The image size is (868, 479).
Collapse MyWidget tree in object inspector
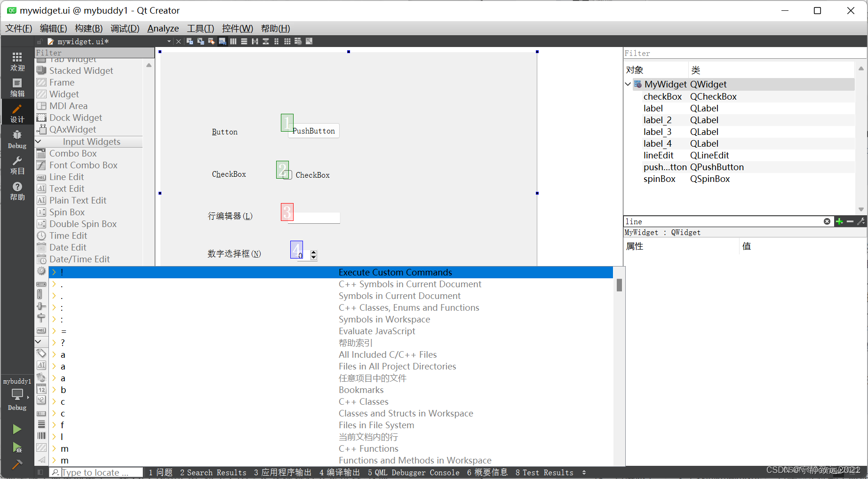pos(628,84)
